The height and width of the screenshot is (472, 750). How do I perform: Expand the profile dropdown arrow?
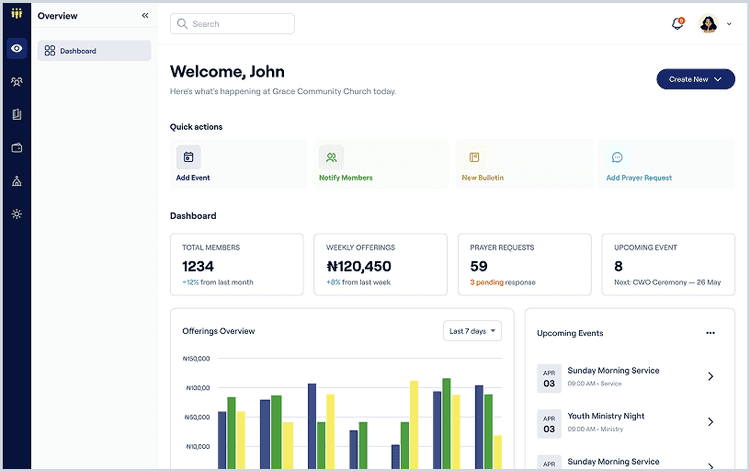tap(729, 24)
